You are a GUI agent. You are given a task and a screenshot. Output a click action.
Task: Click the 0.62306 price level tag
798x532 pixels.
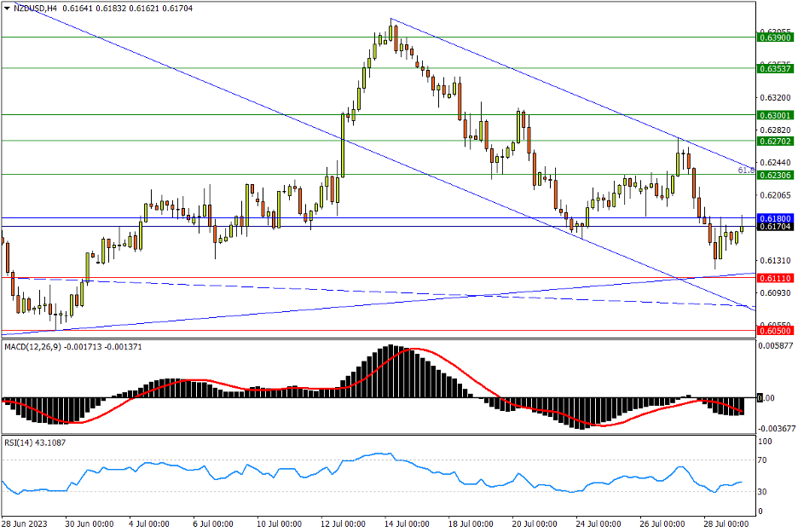(x=775, y=175)
